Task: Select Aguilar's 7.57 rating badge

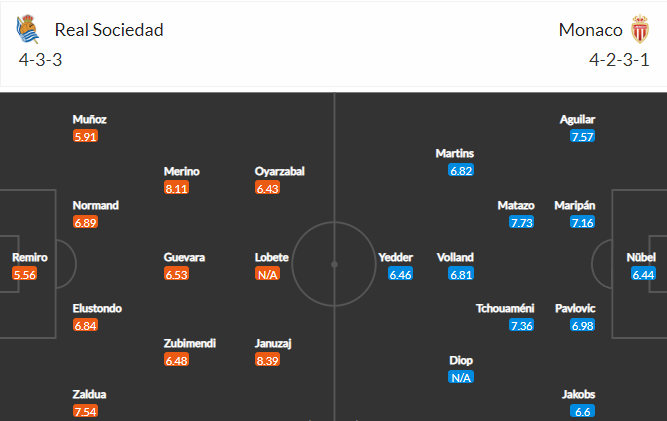Action: pos(582,137)
